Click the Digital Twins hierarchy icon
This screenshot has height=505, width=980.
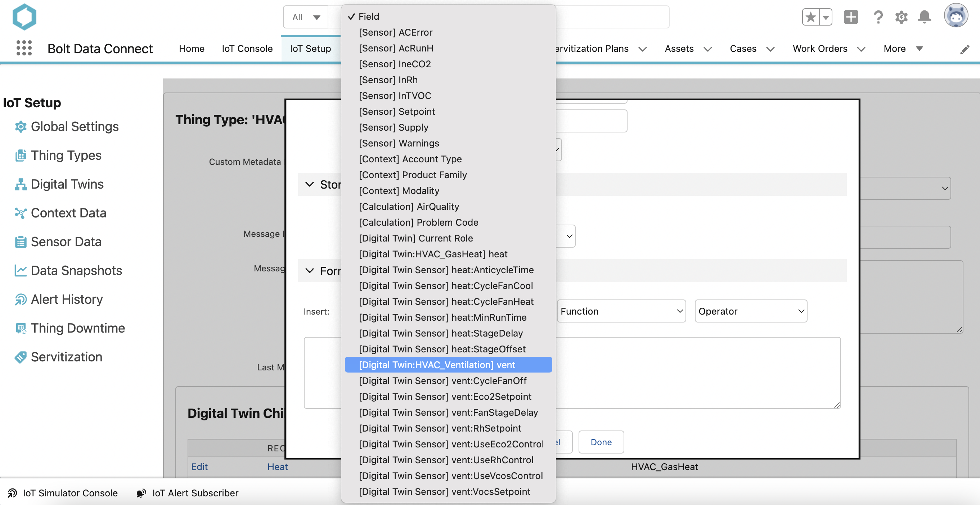click(x=21, y=184)
